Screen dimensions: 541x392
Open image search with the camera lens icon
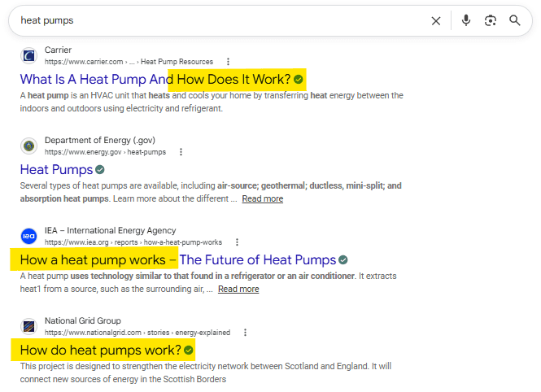491,20
